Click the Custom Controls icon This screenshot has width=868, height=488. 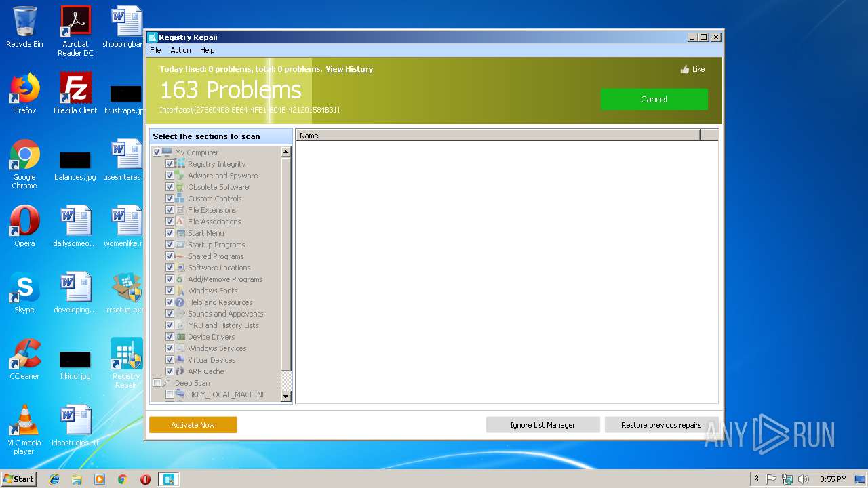pos(180,199)
